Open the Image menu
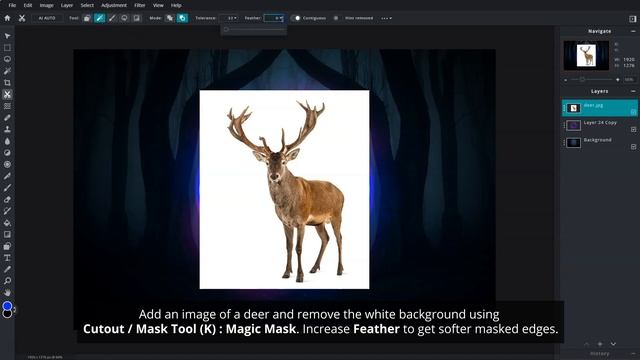Viewport: 640px width, 360px height. coord(47,5)
